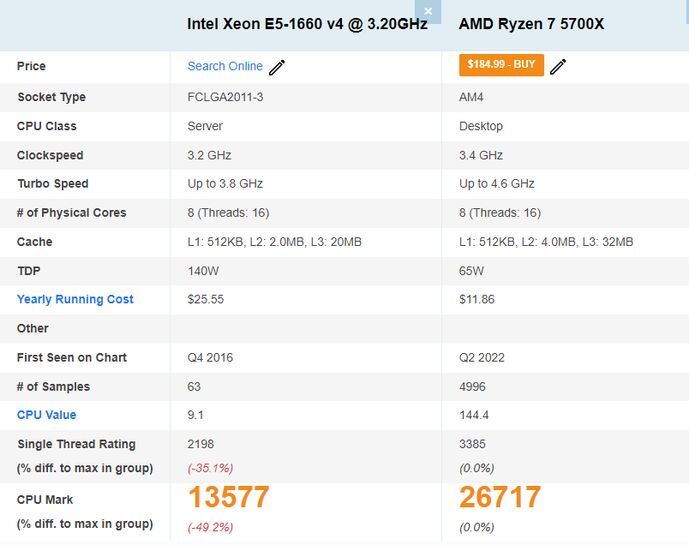Open the CPU Value link

click(x=47, y=415)
